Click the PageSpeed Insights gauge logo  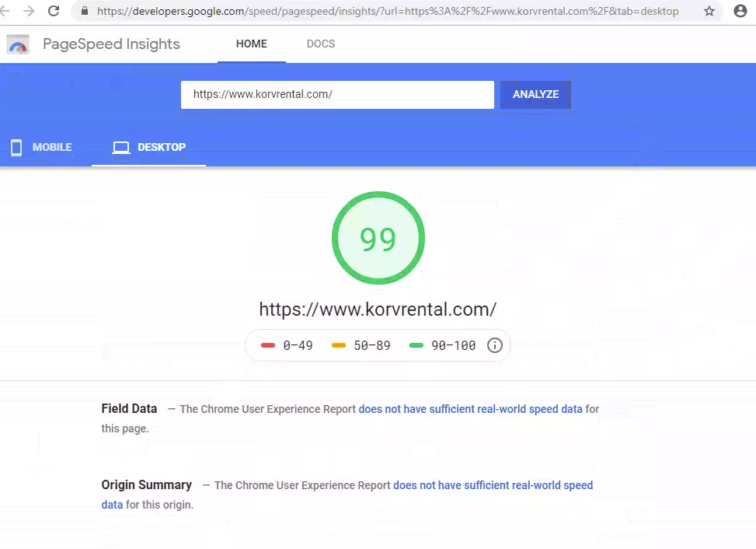[17, 44]
